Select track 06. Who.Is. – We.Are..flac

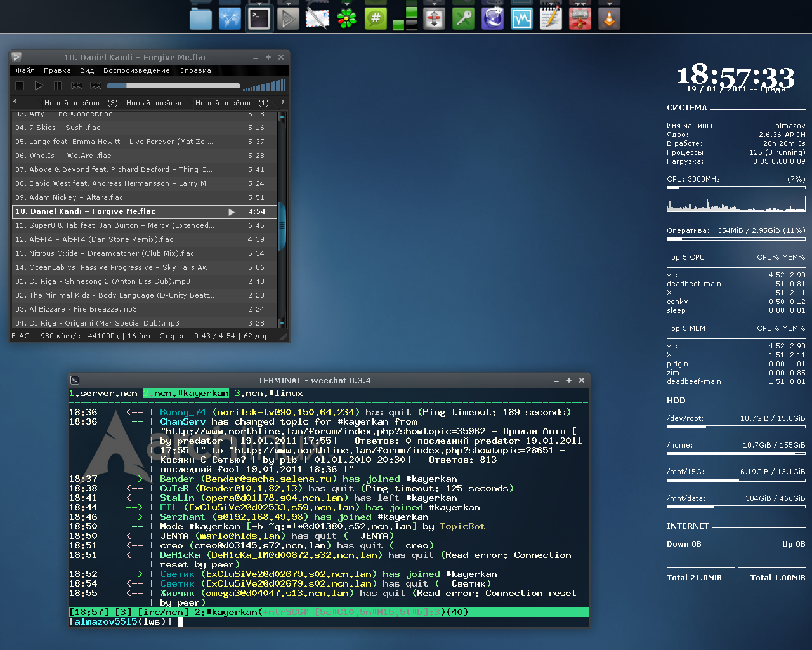click(x=145, y=156)
